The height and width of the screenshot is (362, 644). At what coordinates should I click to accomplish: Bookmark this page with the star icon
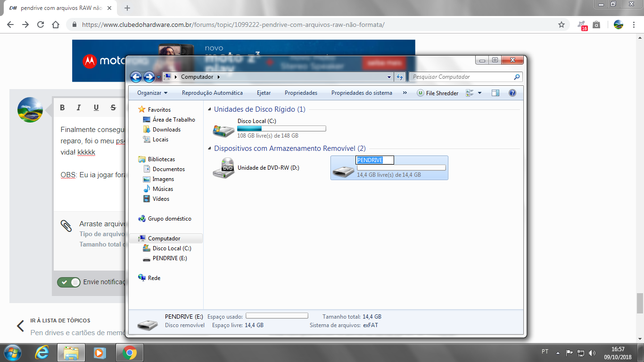tap(561, 25)
